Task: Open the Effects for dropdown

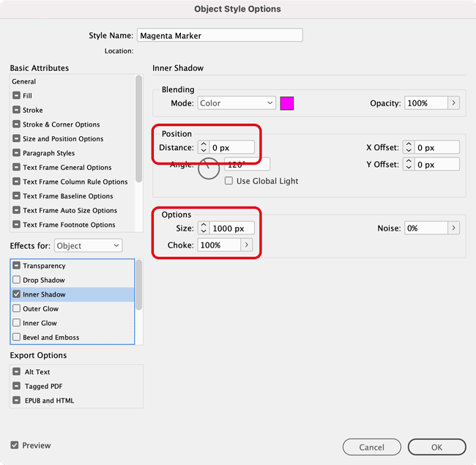Action: (x=88, y=245)
